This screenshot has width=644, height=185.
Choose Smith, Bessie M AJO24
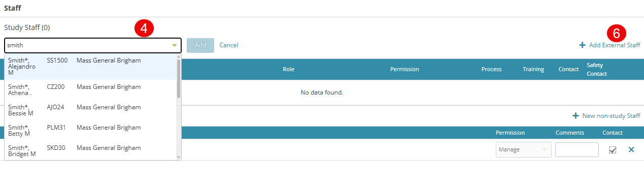pos(91,110)
